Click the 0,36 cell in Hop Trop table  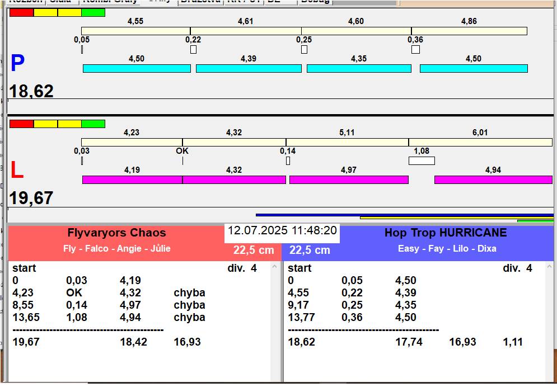pos(352,317)
